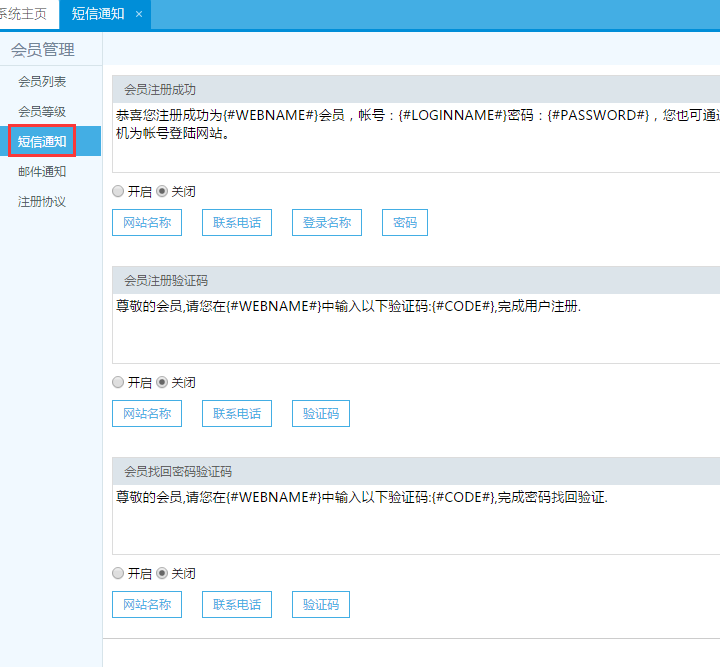Enable 开启 for 会员注册成功 notification
Viewport: 720px width, 667px height.
pyautogui.click(x=119, y=191)
